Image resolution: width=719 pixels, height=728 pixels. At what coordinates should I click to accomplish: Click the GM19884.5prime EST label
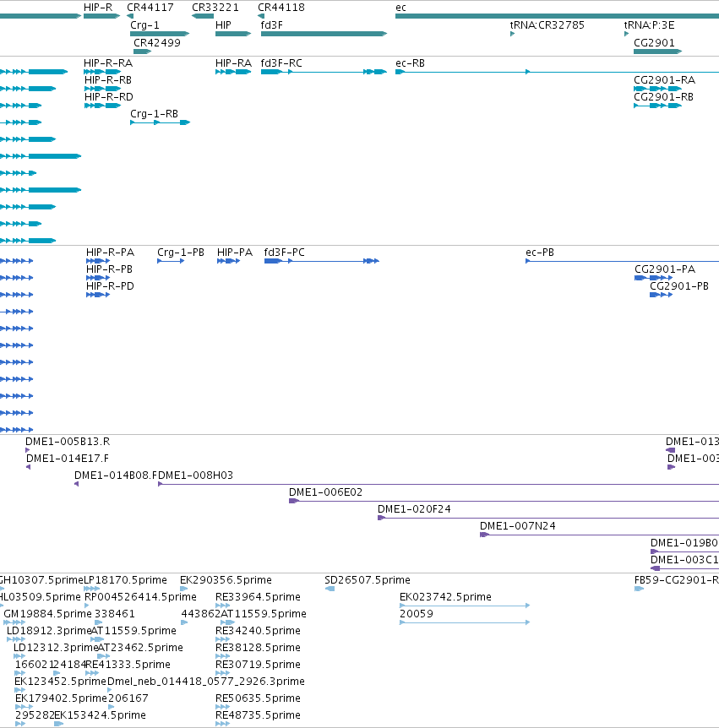click(x=48, y=614)
